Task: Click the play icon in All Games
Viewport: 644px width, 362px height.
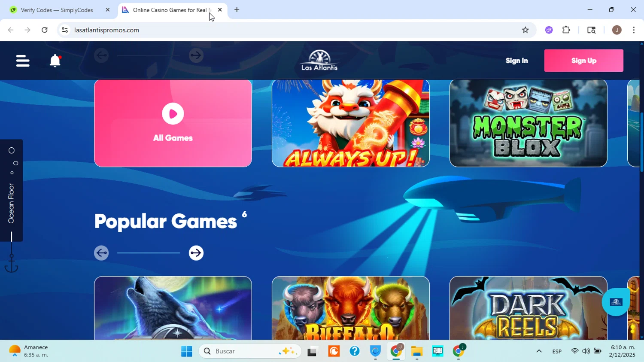Action: 173,114
